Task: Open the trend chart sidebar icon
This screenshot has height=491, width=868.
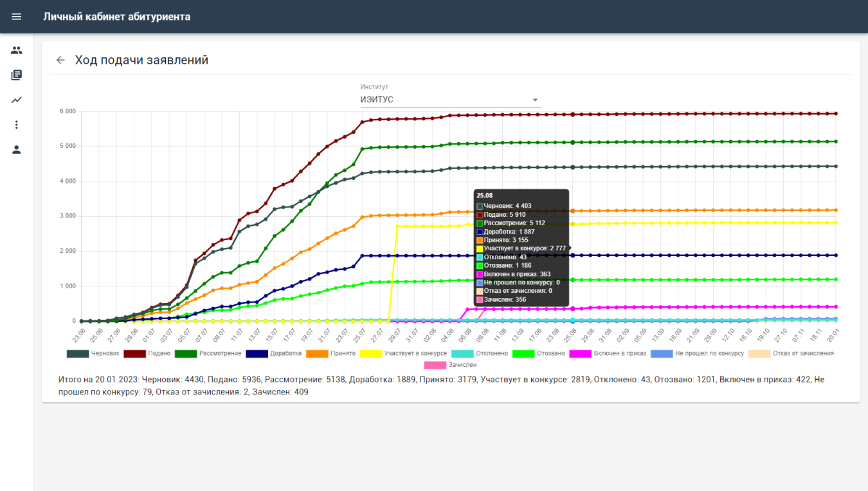Action: (x=17, y=100)
